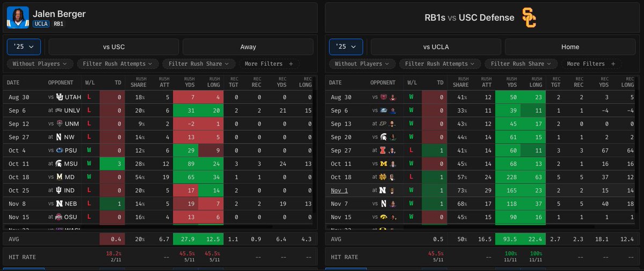The width and height of the screenshot is (644, 271).
Task: Click the Illinois logo in right Sep 27 row
Action: click(382, 151)
